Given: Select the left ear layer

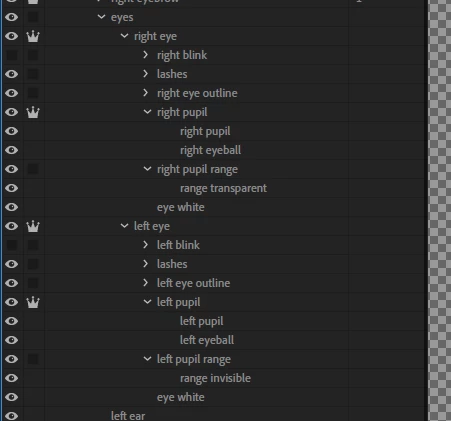Looking at the screenshot, I should (x=128, y=416).
